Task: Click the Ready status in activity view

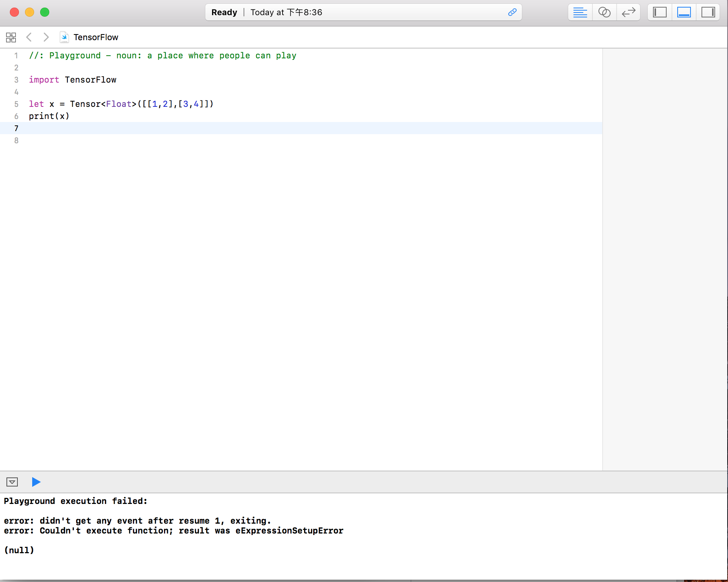Action: point(224,12)
